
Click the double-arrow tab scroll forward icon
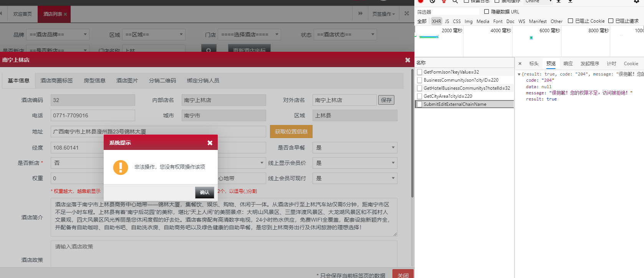[x=360, y=13]
